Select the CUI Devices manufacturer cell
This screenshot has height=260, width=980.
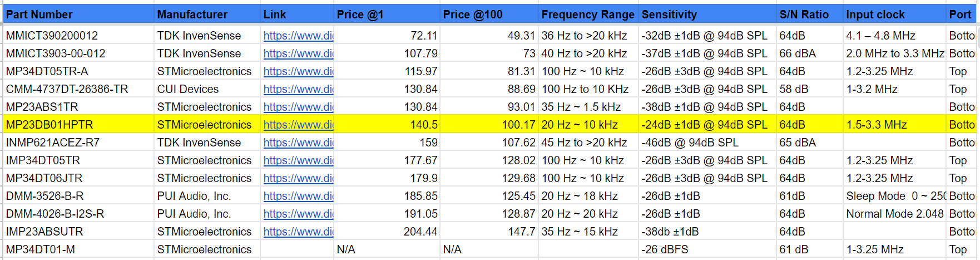click(x=207, y=89)
